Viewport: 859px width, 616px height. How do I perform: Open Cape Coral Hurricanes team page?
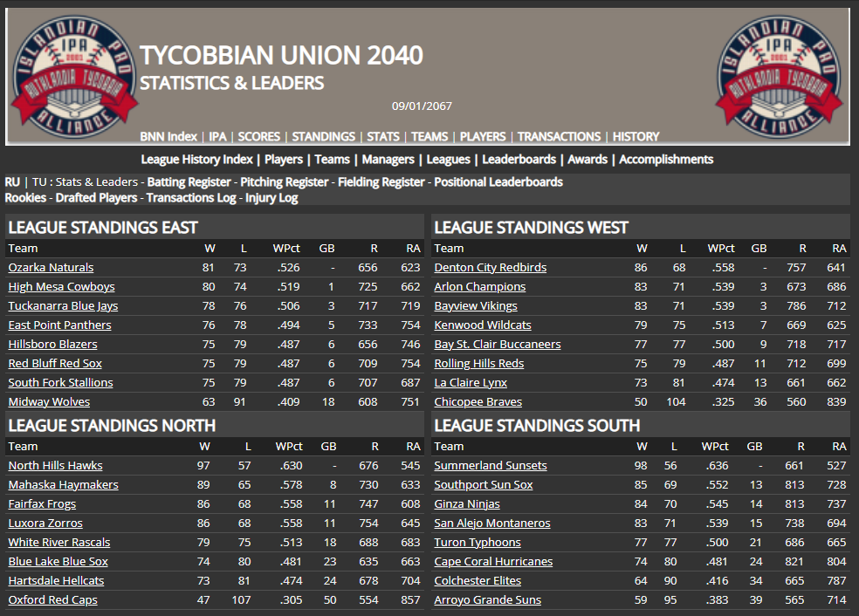pos(493,562)
